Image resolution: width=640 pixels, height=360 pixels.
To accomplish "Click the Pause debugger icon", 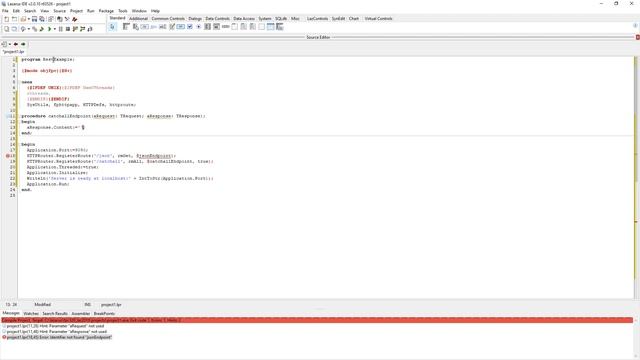I will [x=60, y=29].
